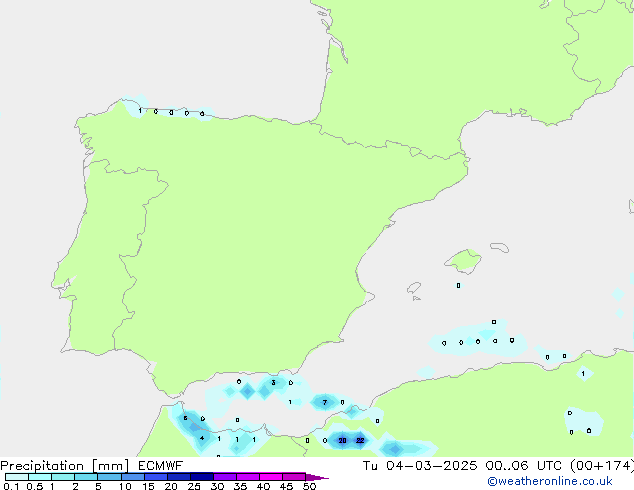634x490 pixels.
Task: Click the '50' legend scale label
Action: pos(309,486)
